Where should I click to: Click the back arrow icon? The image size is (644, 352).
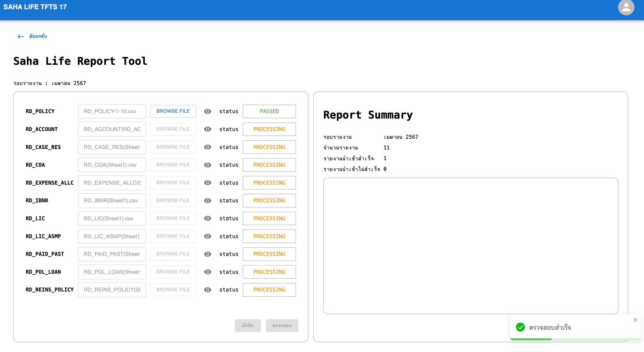(21, 36)
